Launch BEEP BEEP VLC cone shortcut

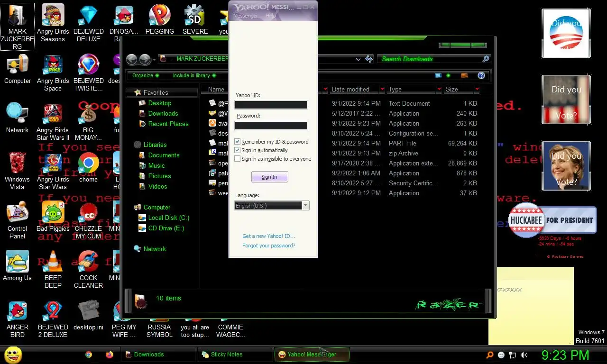(53, 269)
